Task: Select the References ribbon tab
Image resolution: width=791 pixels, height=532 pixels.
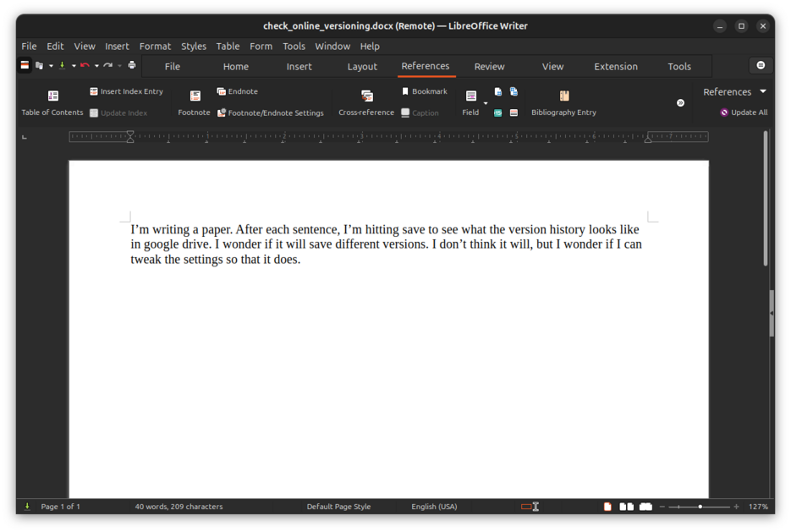Action: (x=426, y=67)
